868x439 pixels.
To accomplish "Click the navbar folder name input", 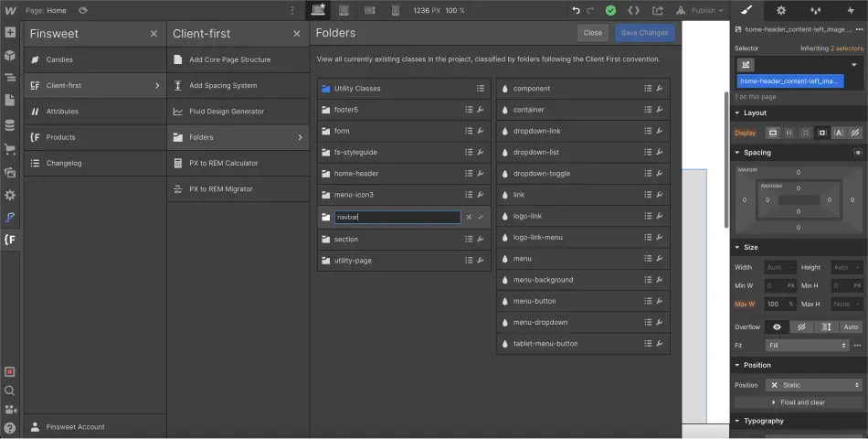I will coord(397,218).
